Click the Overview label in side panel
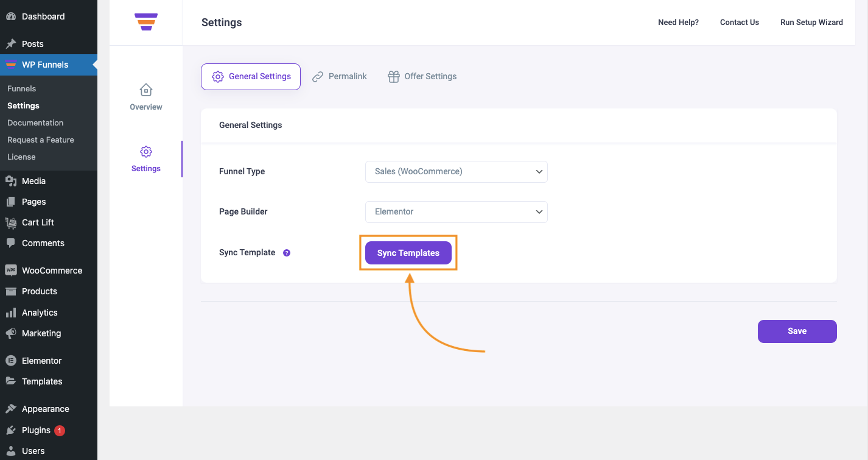The image size is (868, 460). 146,107
